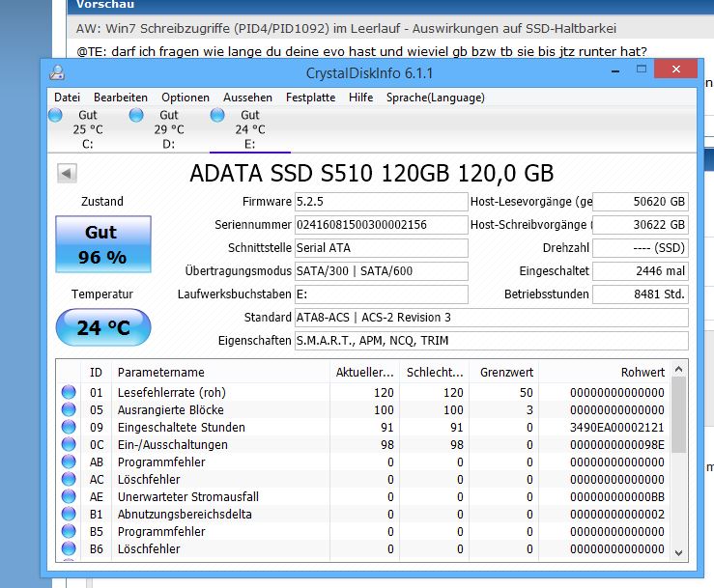Click status orb of Lesefehlerrate (roh) row
The width and height of the screenshot is (714, 588).
pos(69,392)
